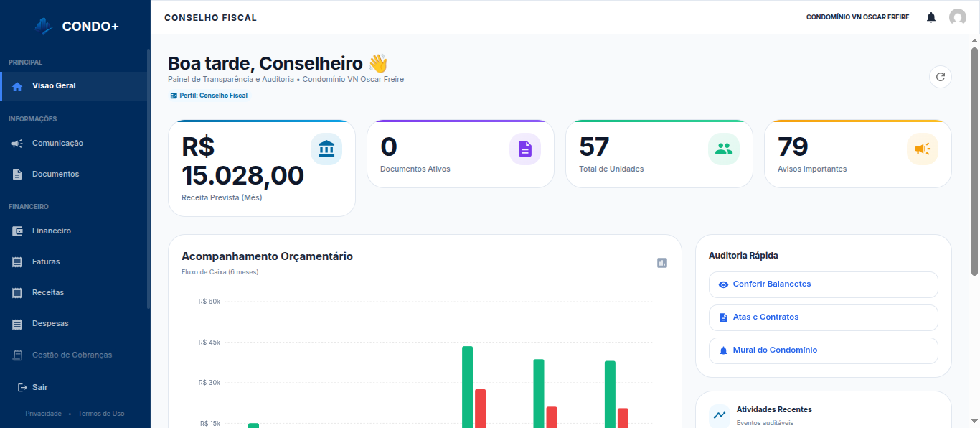Open Faturas from the sidebar
The height and width of the screenshot is (428, 980).
[x=73, y=262]
